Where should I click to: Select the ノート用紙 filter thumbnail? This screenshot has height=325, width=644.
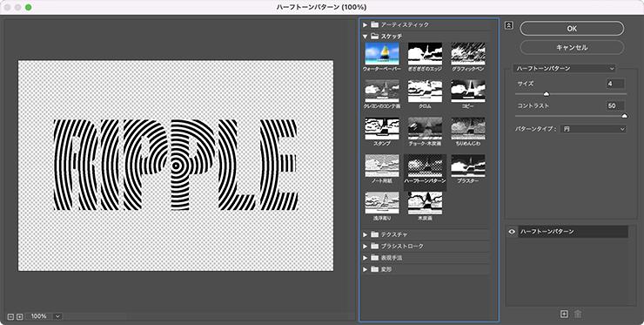pos(382,166)
